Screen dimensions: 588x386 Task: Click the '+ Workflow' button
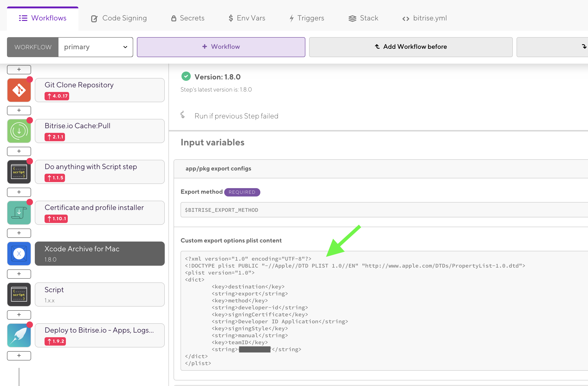221,47
